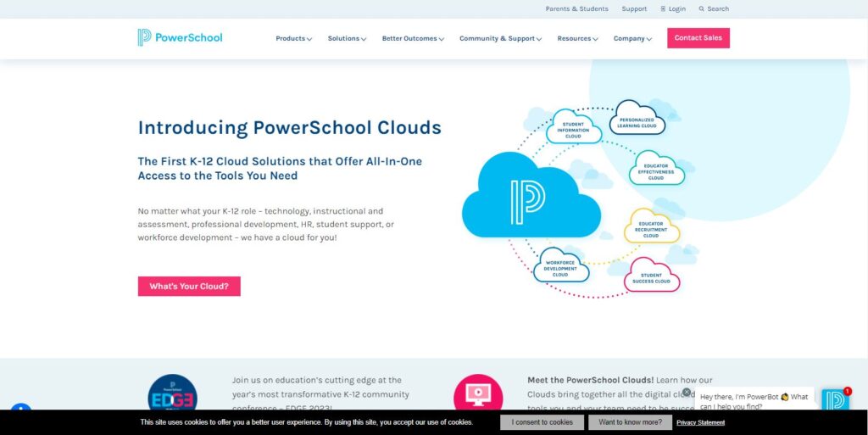Select the Student Success Cloud icon
Image resolution: width=868 pixels, height=435 pixels.
tap(652, 275)
